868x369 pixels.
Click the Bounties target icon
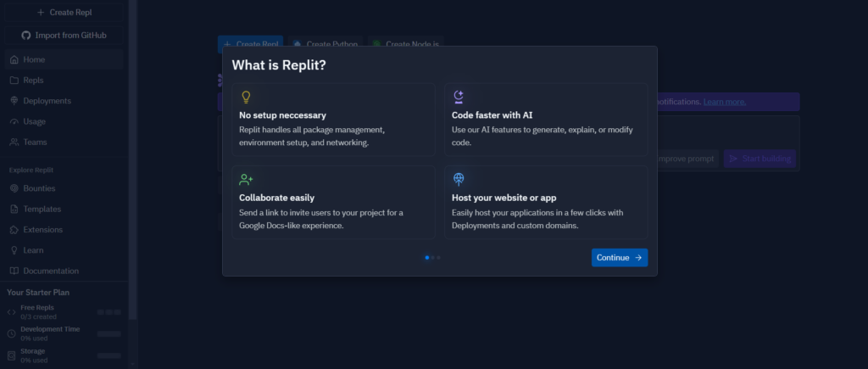coord(14,188)
